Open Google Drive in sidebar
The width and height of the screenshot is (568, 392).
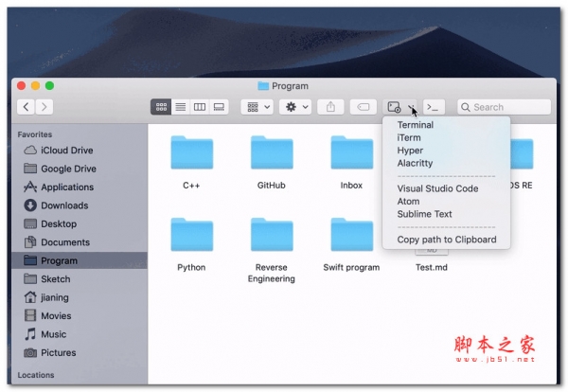(x=80, y=169)
